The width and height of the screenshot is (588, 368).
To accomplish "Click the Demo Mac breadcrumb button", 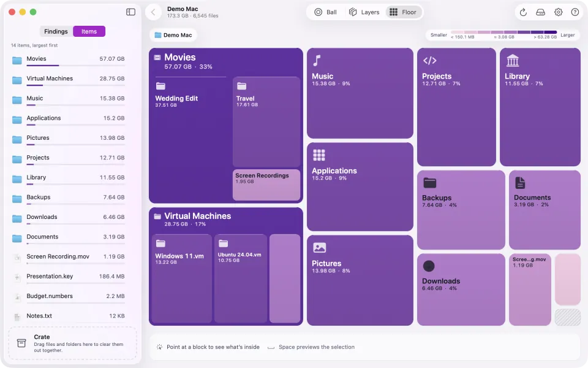I will pyautogui.click(x=173, y=35).
